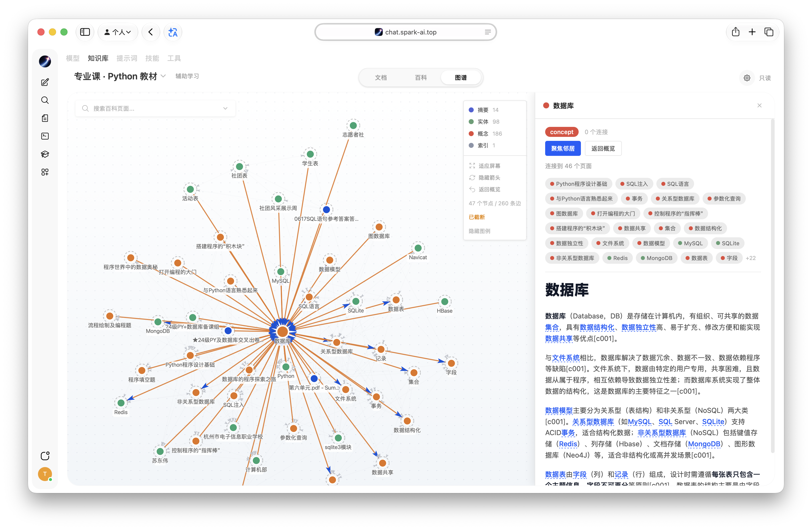
Task: Toggle the browser sidebar panel icon
Action: [85, 32]
